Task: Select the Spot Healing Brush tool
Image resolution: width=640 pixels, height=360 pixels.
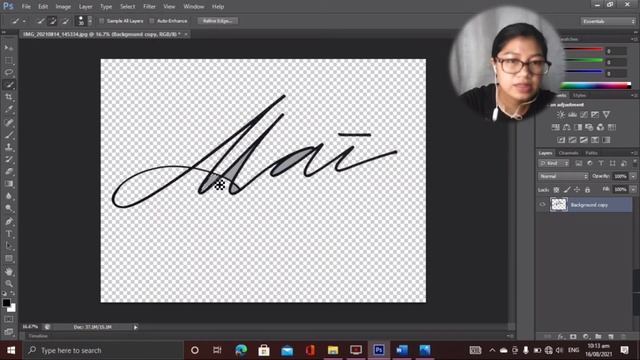Action: 9,122
